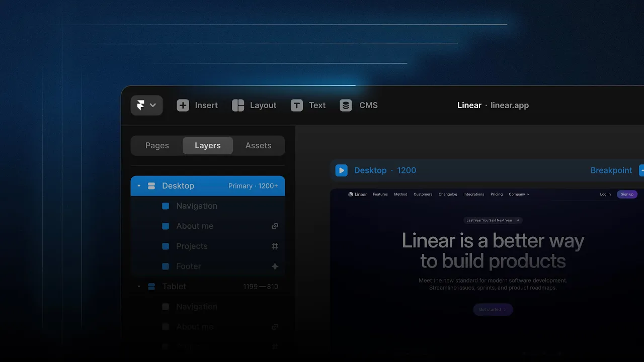Open Pricing link in site preview
644x362 pixels.
[x=497, y=194]
